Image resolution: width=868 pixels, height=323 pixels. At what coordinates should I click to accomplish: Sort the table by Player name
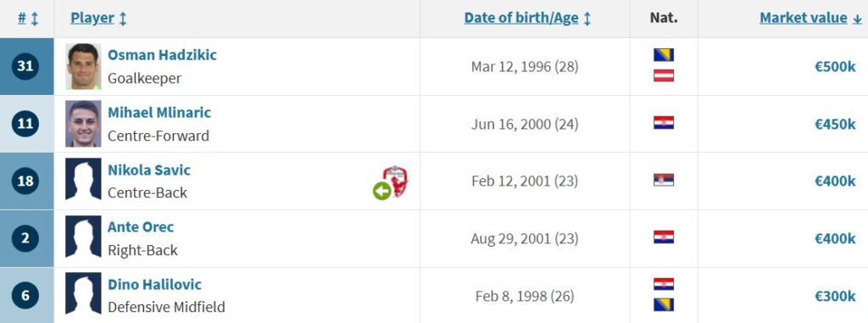[x=98, y=19]
